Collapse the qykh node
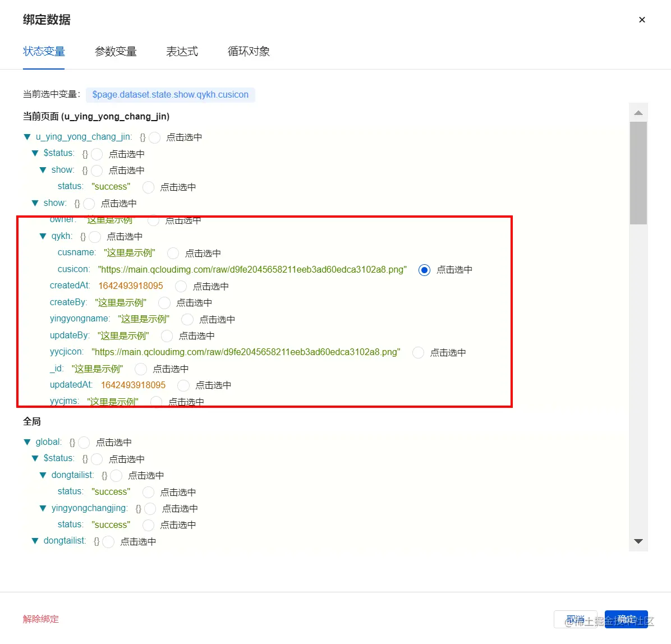 (43, 236)
